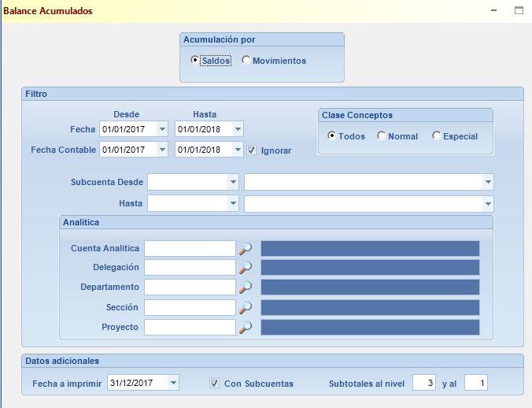
Task: Click the Proyecto blue description box
Action: point(370,327)
